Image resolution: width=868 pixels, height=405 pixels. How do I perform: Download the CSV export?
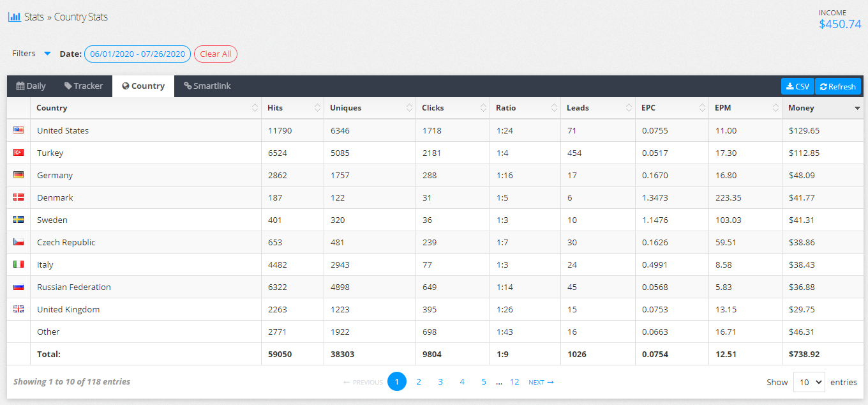[798, 86]
